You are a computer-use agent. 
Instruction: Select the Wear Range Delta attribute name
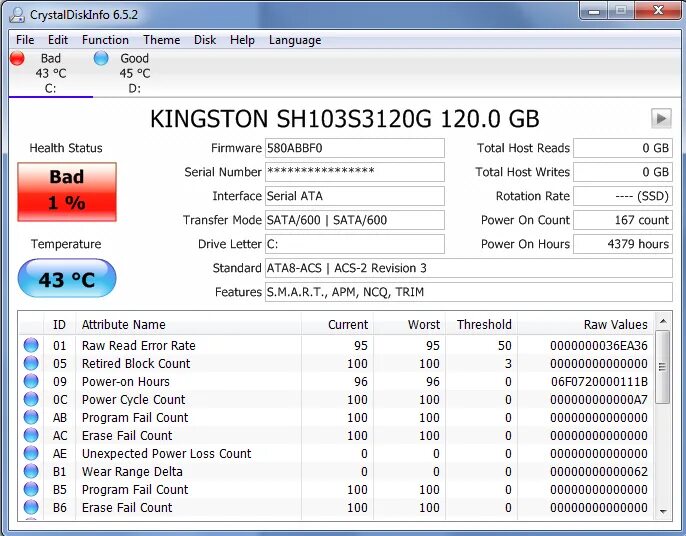(132, 471)
